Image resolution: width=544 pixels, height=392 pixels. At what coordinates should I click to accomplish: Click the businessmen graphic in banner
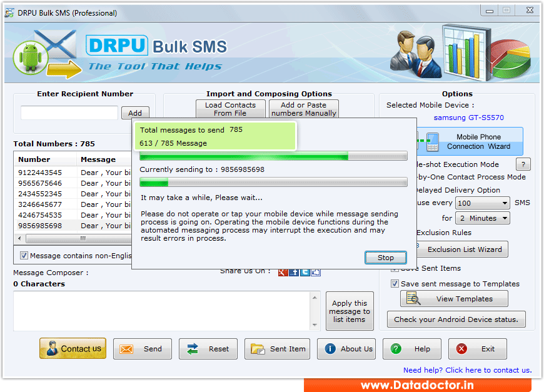click(415, 54)
